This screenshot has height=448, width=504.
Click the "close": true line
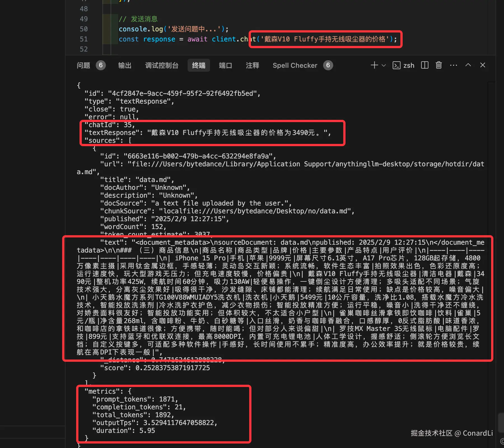pos(111,109)
